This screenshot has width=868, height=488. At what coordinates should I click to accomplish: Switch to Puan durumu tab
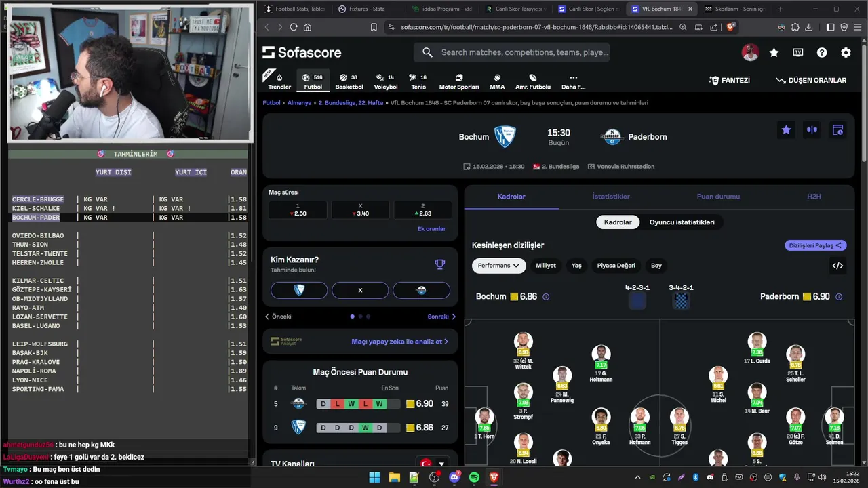[x=718, y=197]
